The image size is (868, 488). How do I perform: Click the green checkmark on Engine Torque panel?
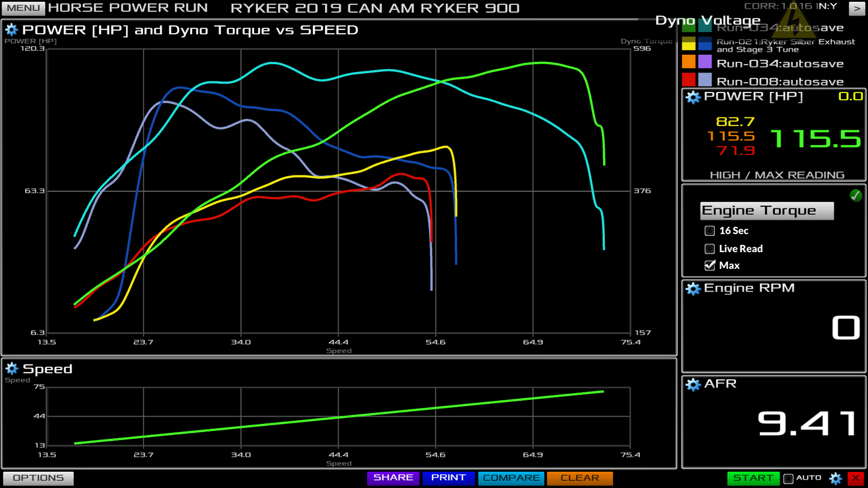point(856,196)
